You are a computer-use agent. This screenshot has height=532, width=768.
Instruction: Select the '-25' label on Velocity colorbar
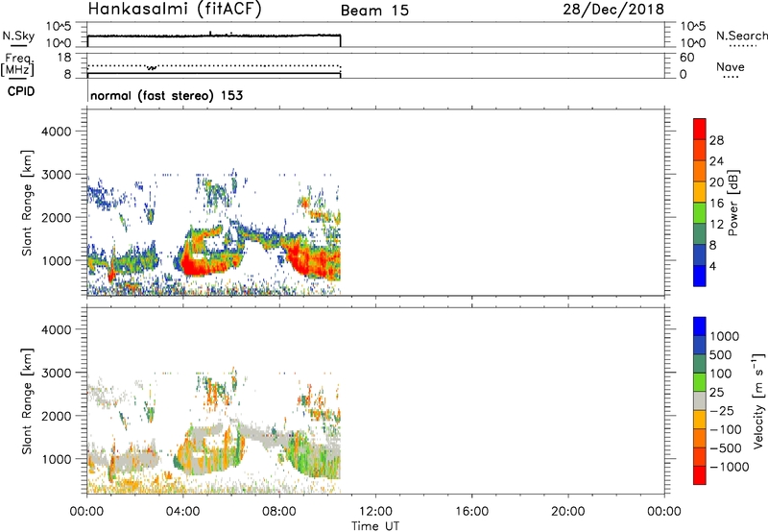click(722, 411)
